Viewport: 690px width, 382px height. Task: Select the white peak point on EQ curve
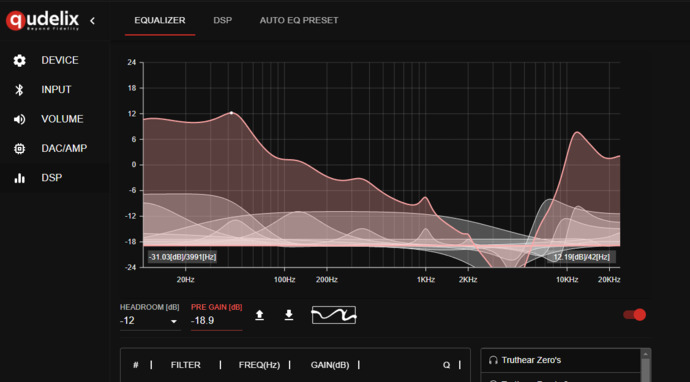pyautogui.click(x=231, y=113)
